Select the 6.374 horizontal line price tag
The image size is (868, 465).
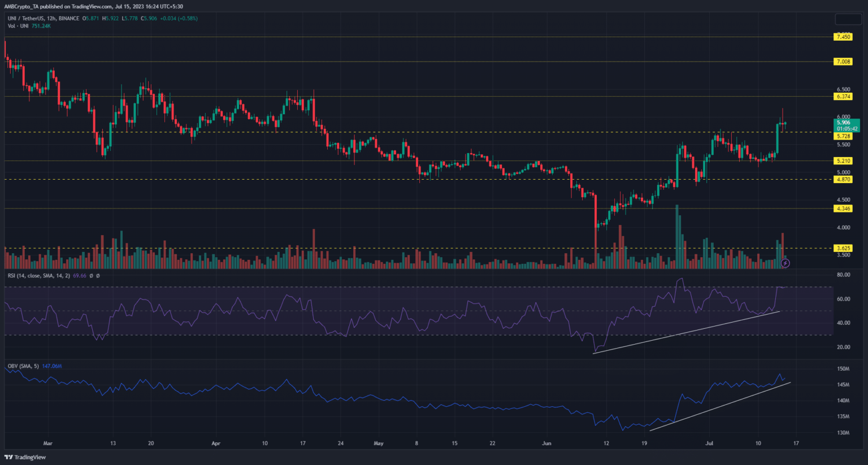pos(843,97)
